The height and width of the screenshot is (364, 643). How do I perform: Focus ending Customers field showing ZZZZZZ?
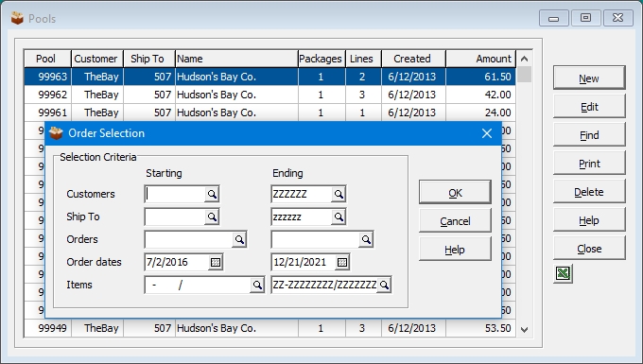(x=302, y=195)
